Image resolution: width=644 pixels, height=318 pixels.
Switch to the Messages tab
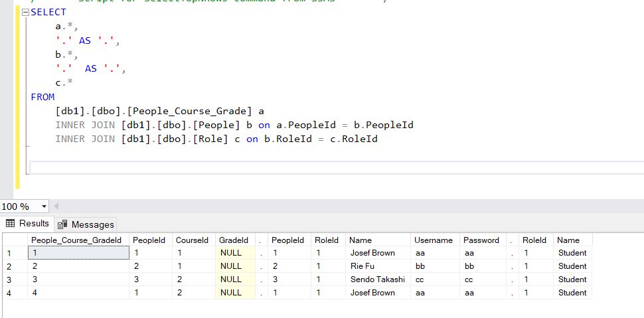tap(86, 224)
